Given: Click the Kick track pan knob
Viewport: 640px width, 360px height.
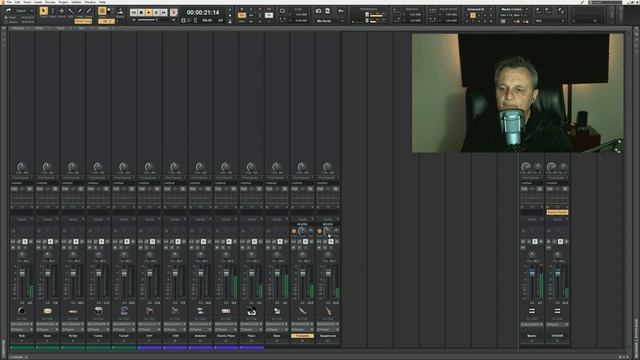Looking at the screenshot, I should click(22, 256).
